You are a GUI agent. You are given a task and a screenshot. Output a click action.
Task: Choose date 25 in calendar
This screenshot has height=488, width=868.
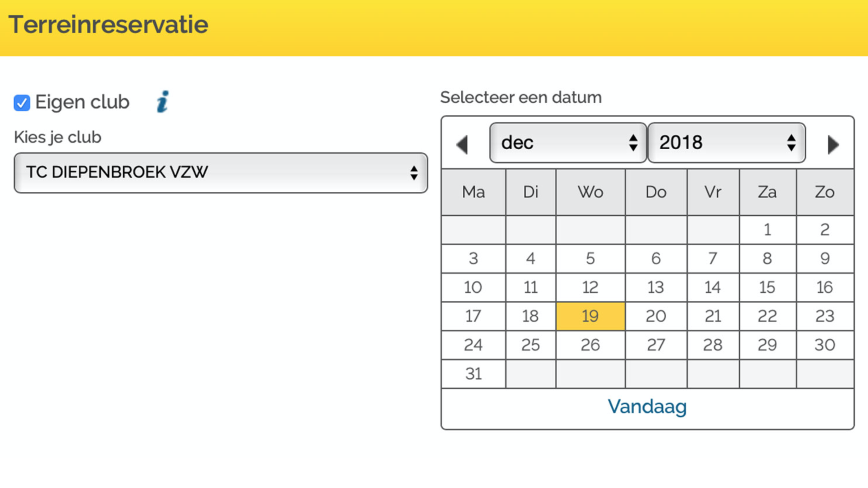pyautogui.click(x=531, y=345)
